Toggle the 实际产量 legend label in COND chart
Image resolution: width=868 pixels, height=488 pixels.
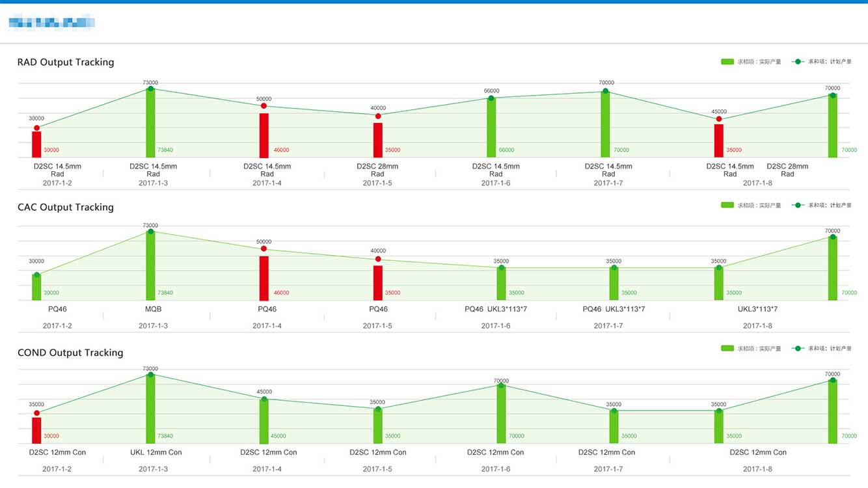pos(759,349)
